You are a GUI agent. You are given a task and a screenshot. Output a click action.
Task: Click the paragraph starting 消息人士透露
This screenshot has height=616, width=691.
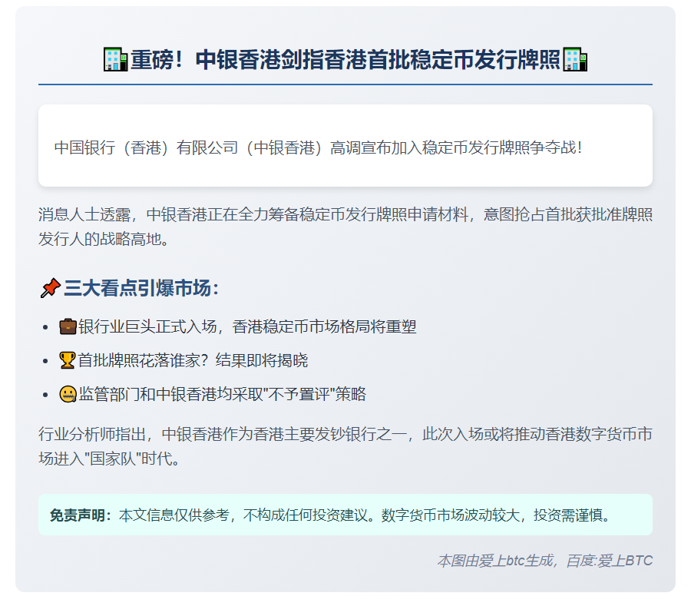(x=345, y=227)
